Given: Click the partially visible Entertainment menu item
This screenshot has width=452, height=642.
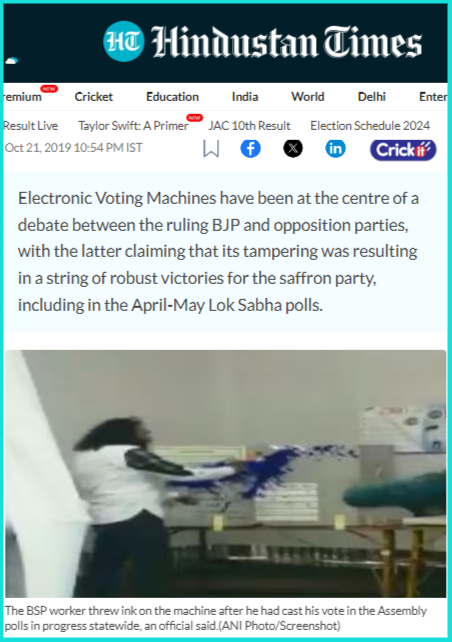Looking at the screenshot, I should point(433,97).
